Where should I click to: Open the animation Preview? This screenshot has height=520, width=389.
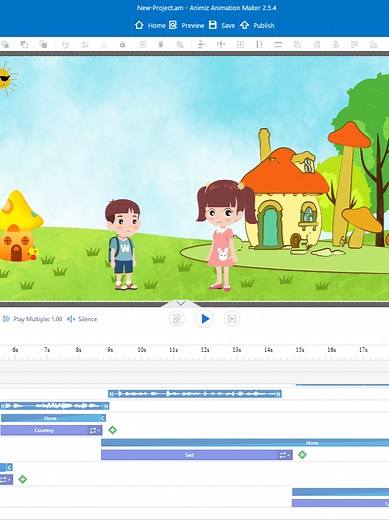pyautogui.click(x=186, y=25)
